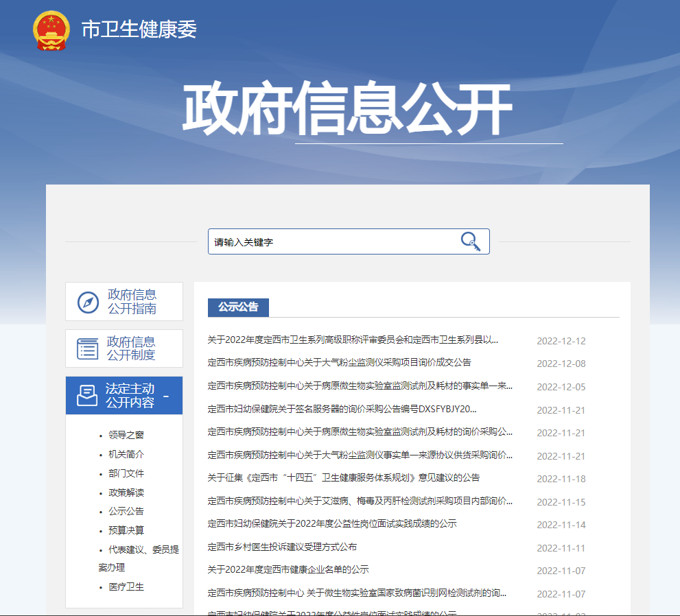Type in the 请输入关键字 search field
The height and width of the screenshot is (616, 680).
point(333,242)
